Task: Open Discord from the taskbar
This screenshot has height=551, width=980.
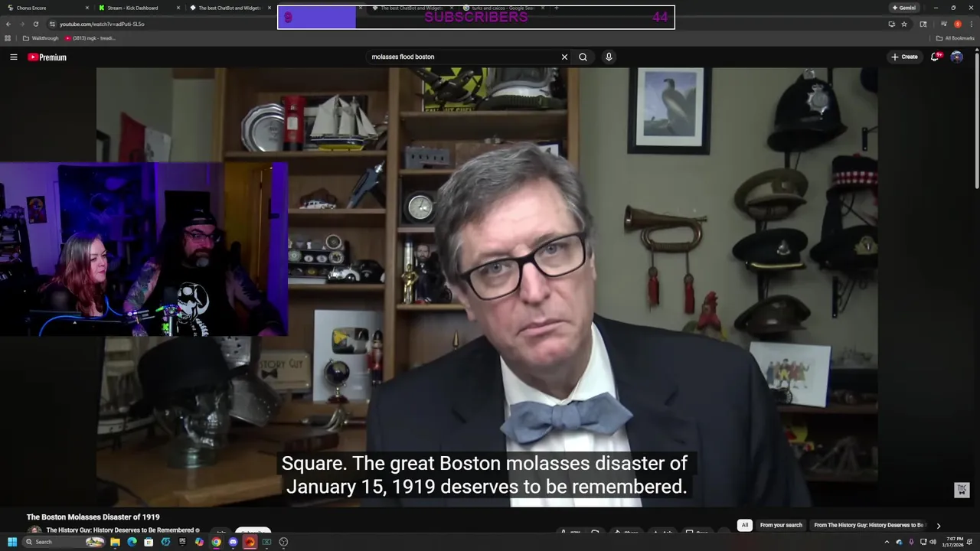Action: pos(233,542)
